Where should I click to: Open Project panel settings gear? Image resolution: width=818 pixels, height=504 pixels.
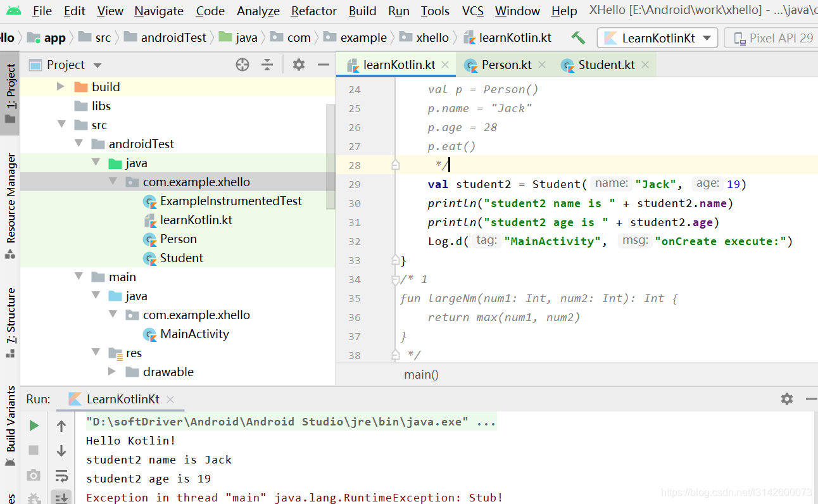299,65
